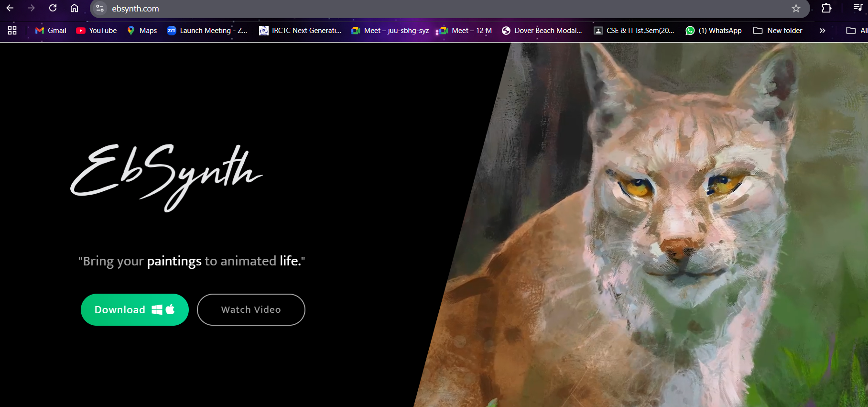
Task: Bookmark this page with the star icon
Action: (796, 8)
